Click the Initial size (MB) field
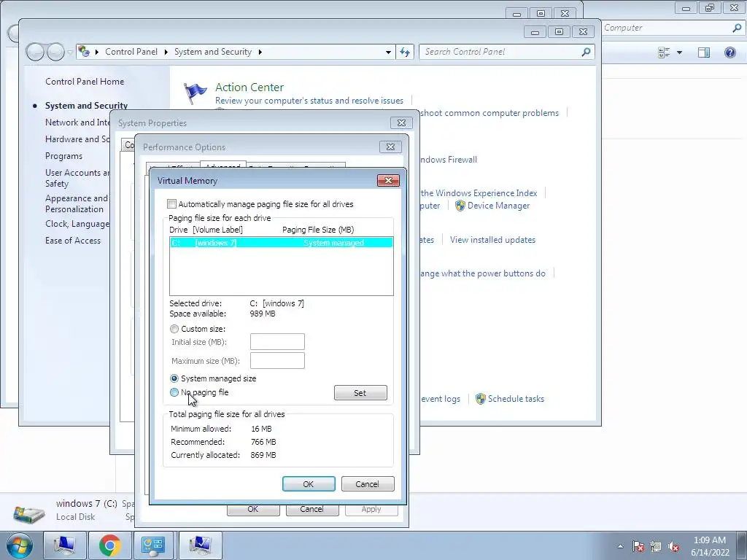Viewport: 747px width, 560px height. 277,342
